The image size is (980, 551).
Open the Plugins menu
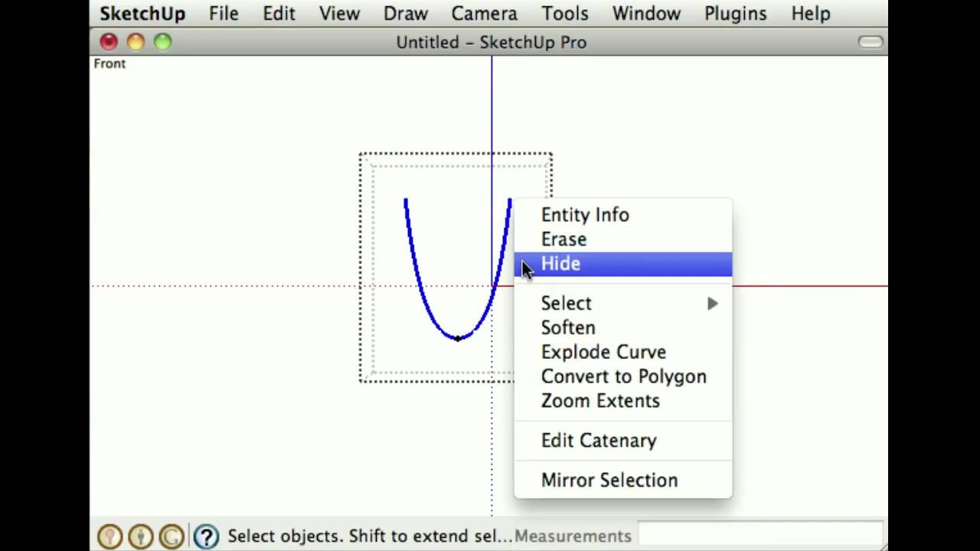735,14
